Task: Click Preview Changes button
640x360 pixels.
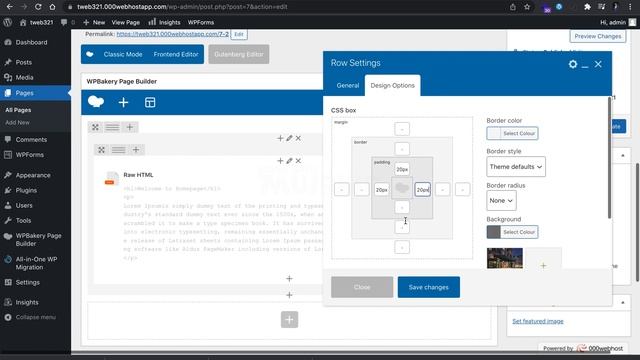Action: [x=598, y=36]
